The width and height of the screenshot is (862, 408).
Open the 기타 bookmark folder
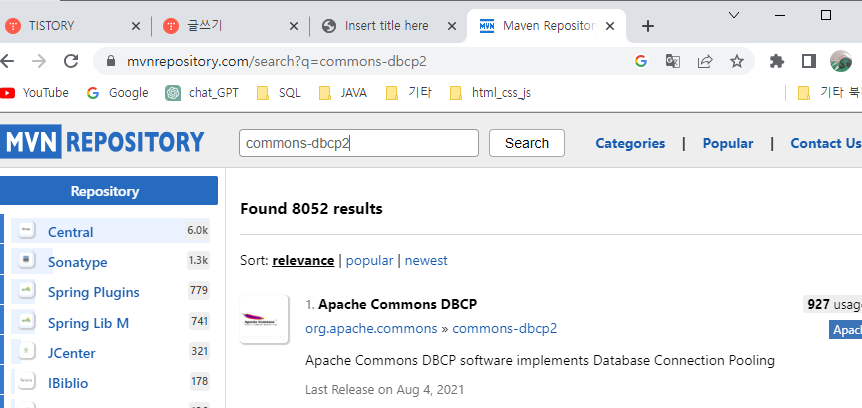coord(408,93)
